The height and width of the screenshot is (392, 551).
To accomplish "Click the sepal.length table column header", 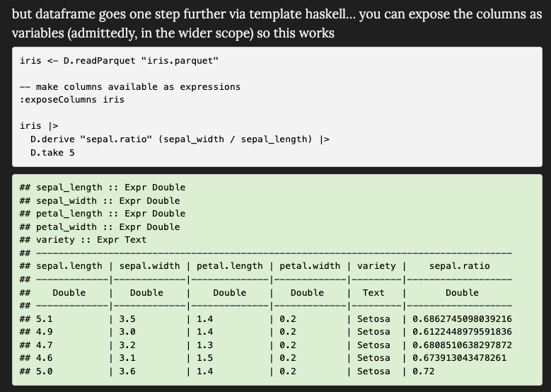I will click(70, 266).
